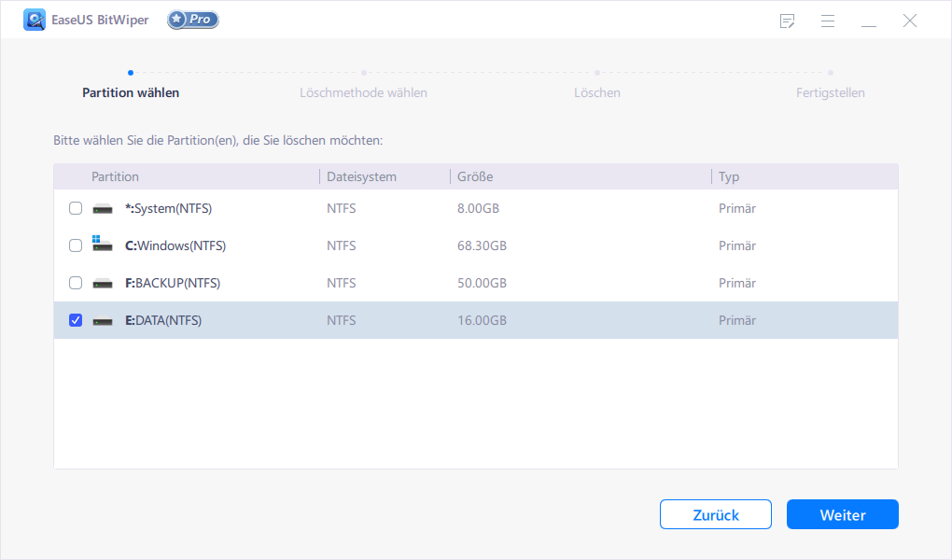Click the 50.00GB size value

[x=482, y=283]
